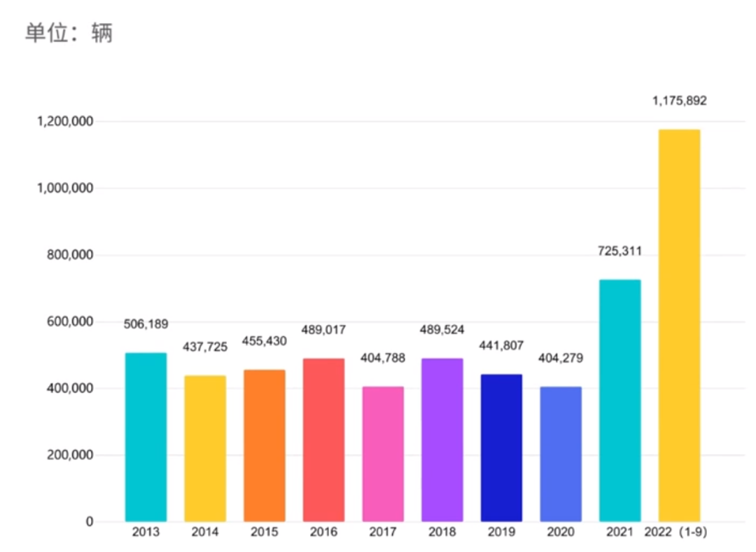Select the 404,279 value above 2020

[x=560, y=358]
